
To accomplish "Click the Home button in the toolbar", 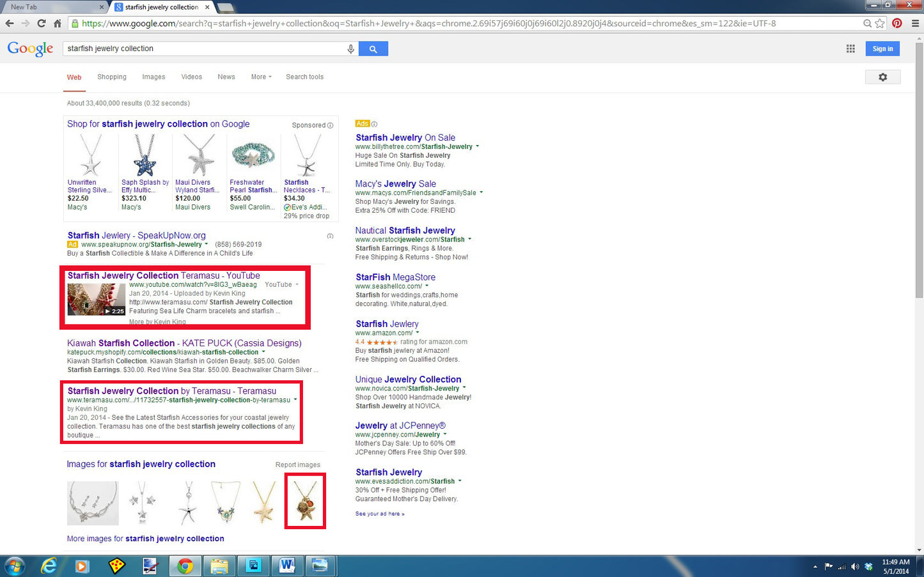I will [57, 23].
